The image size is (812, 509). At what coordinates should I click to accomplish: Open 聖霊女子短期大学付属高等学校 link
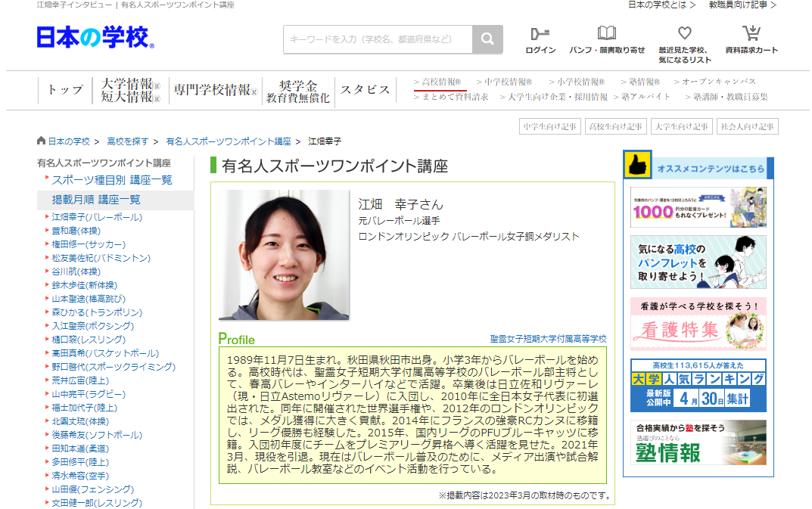(x=549, y=339)
